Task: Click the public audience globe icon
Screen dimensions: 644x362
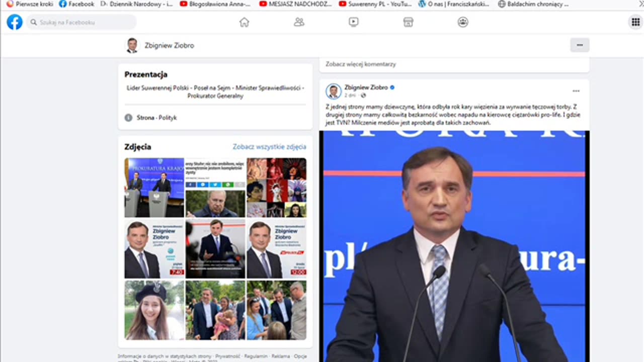Action: [x=363, y=95]
